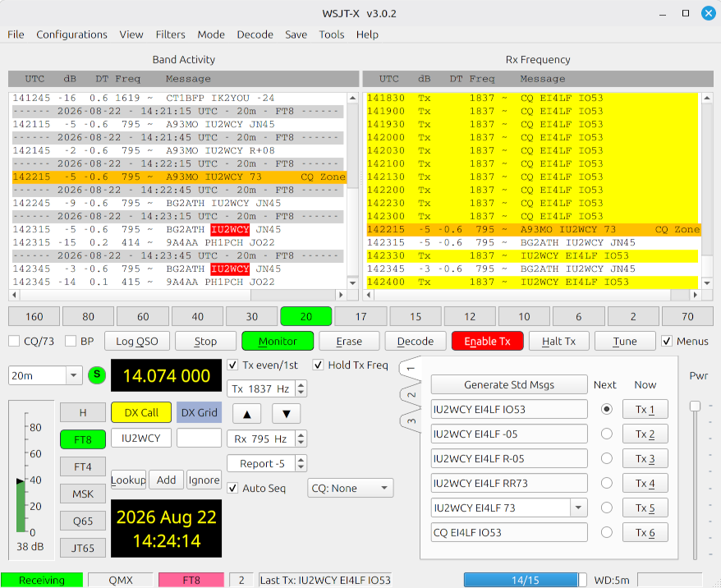Open the 20m band dropdown
The width and height of the screenshot is (721, 588).
click(x=74, y=375)
